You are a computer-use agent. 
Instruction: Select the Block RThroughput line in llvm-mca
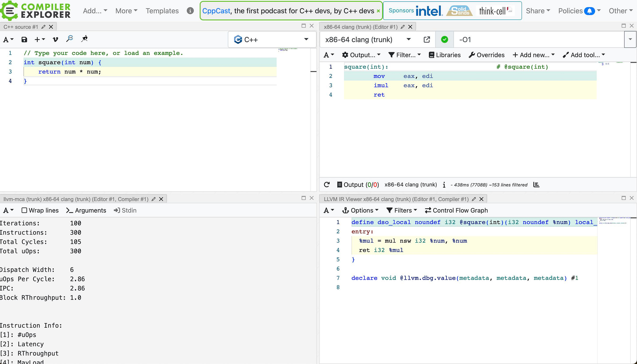tap(41, 297)
